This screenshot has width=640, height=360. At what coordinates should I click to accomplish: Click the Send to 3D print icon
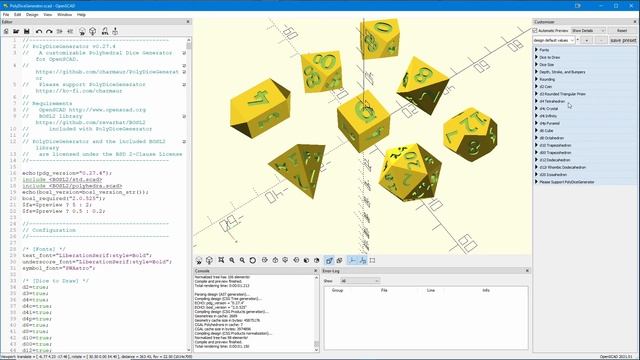click(x=115, y=31)
